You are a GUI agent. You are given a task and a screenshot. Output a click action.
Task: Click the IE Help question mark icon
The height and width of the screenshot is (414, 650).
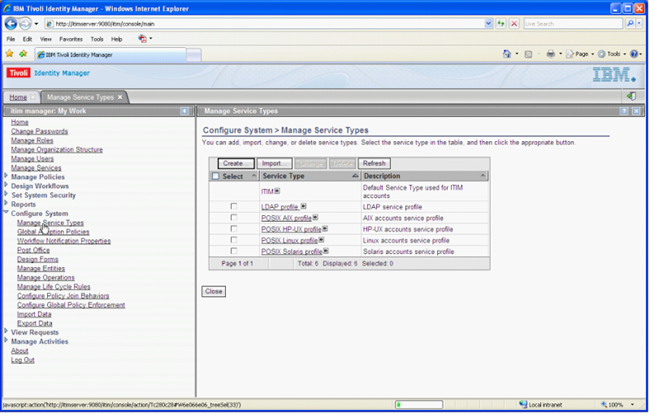[x=634, y=54]
